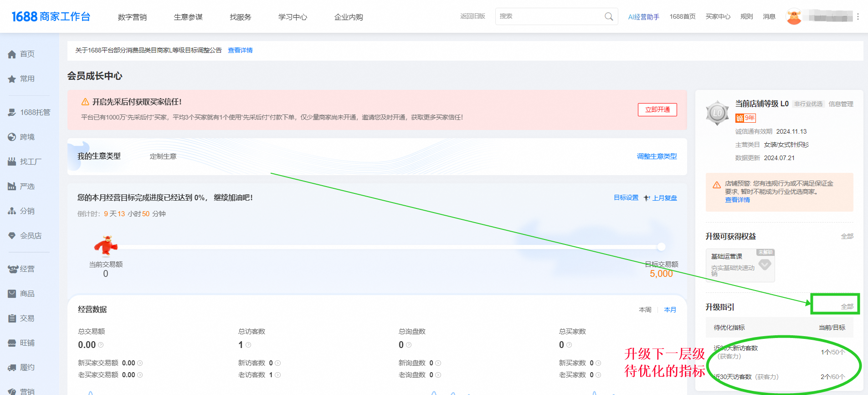
Task: Click the progress bar end marker
Action: point(661,247)
